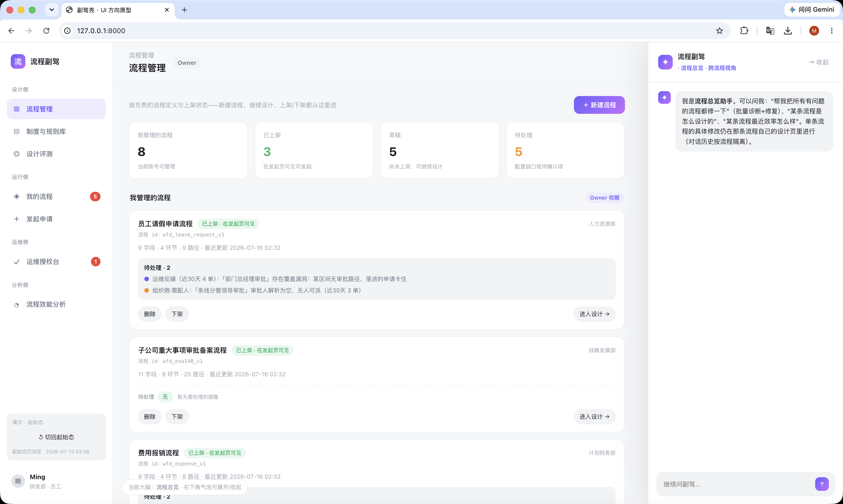Click the translate page icon
Viewport: 843px width, 504px height.
tap(770, 30)
